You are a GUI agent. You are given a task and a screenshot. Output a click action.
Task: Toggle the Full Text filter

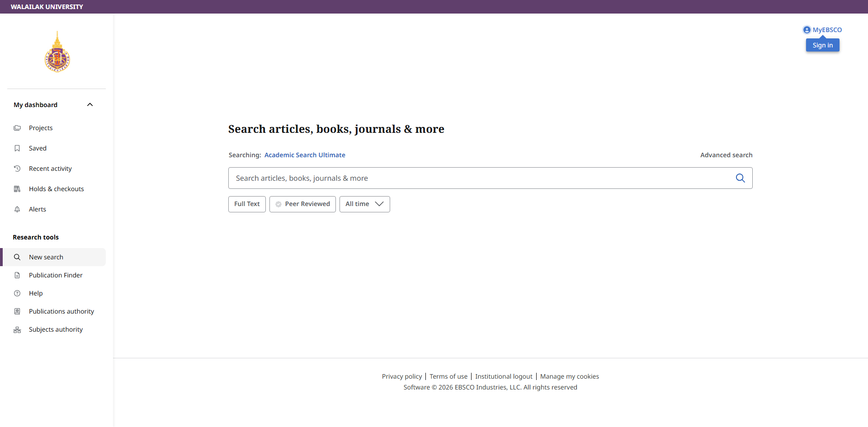[247, 204]
